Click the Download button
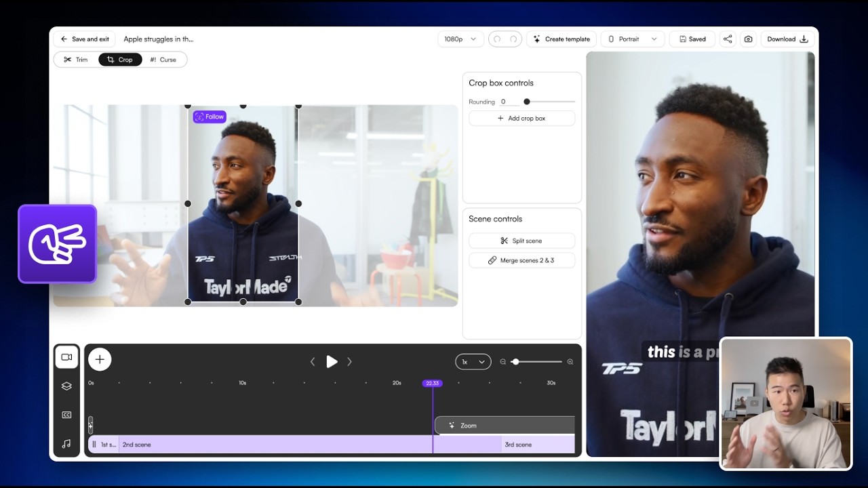 tap(787, 39)
